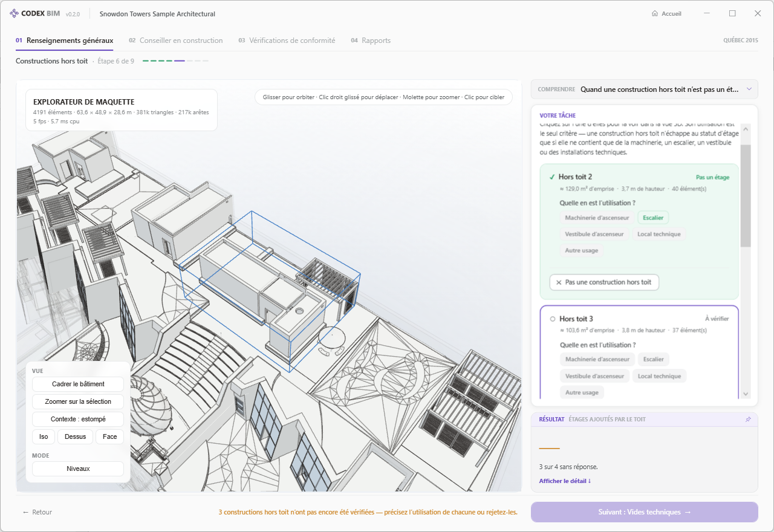Maximize the Codex BIM window

click(x=732, y=13)
